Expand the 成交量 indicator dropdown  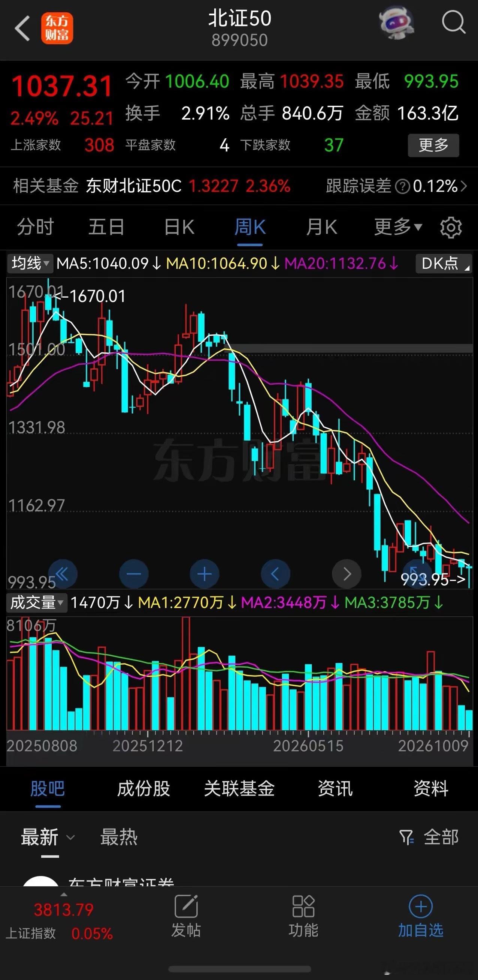pos(36,602)
